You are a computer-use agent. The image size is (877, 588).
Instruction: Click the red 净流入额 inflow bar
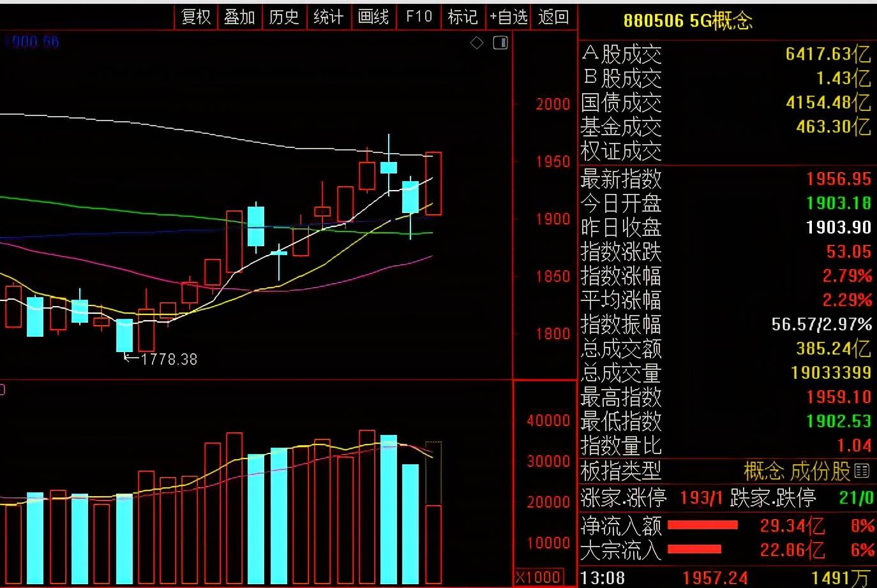pyautogui.click(x=702, y=526)
